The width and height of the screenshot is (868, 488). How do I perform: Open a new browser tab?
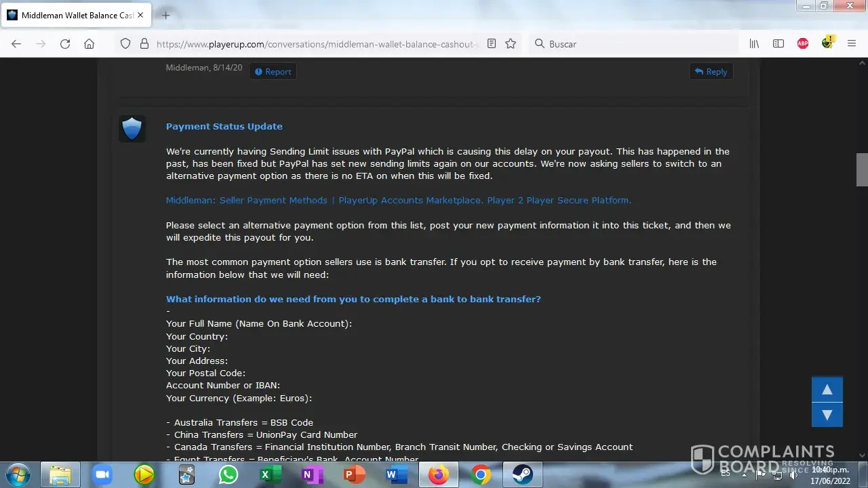(165, 15)
